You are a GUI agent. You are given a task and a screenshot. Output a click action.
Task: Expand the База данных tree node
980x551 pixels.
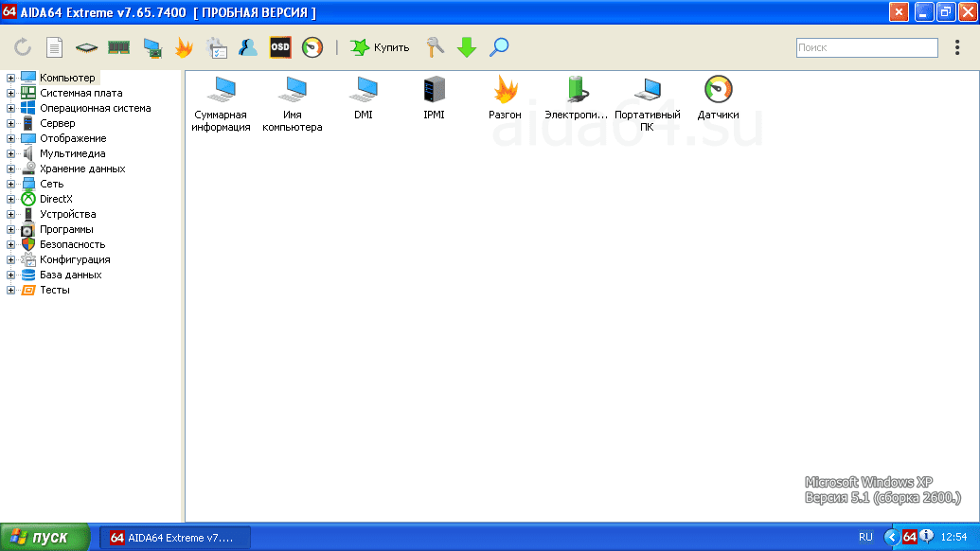10,275
